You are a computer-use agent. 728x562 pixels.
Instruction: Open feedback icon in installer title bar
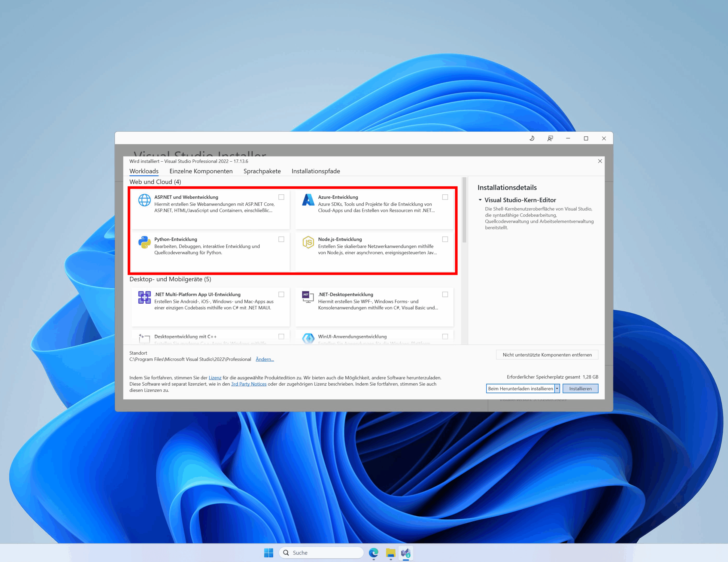click(550, 138)
